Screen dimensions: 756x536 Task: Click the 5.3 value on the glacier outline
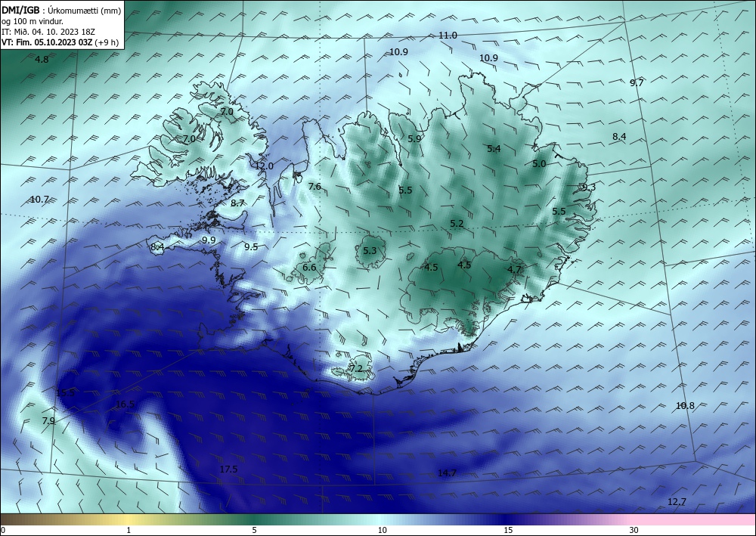pyautogui.click(x=370, y=251)
